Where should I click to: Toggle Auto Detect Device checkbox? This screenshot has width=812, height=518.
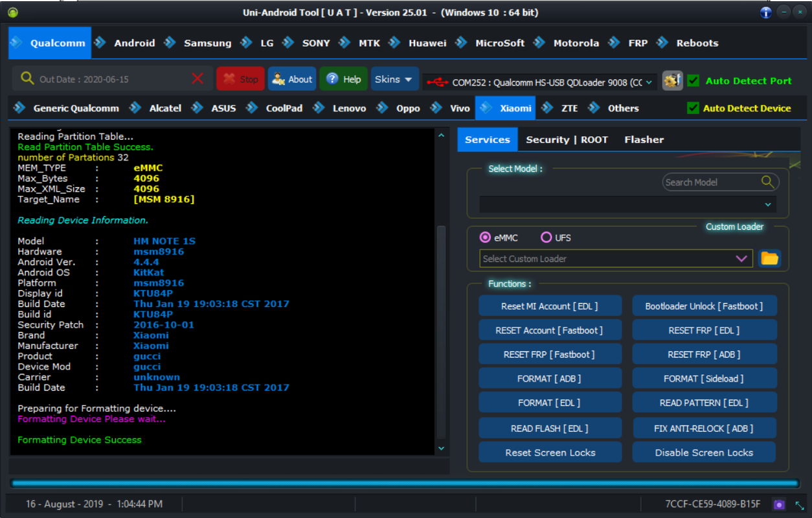click(694, 108)
